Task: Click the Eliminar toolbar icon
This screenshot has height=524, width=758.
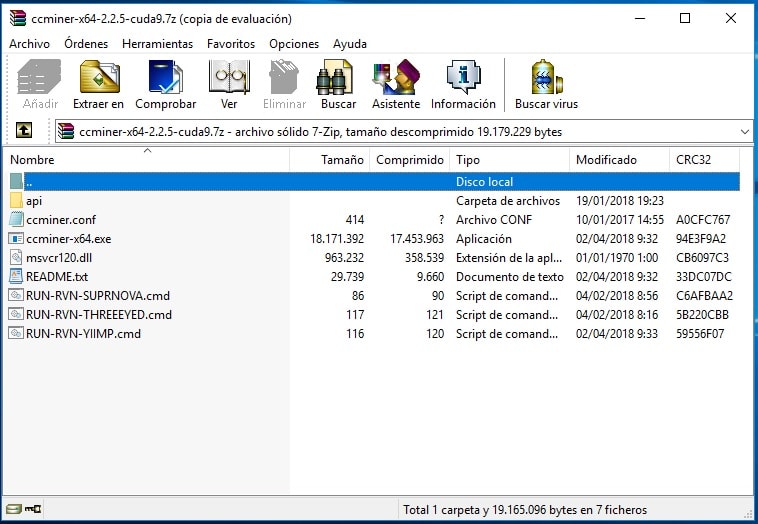Action: [x=284, y=77]
